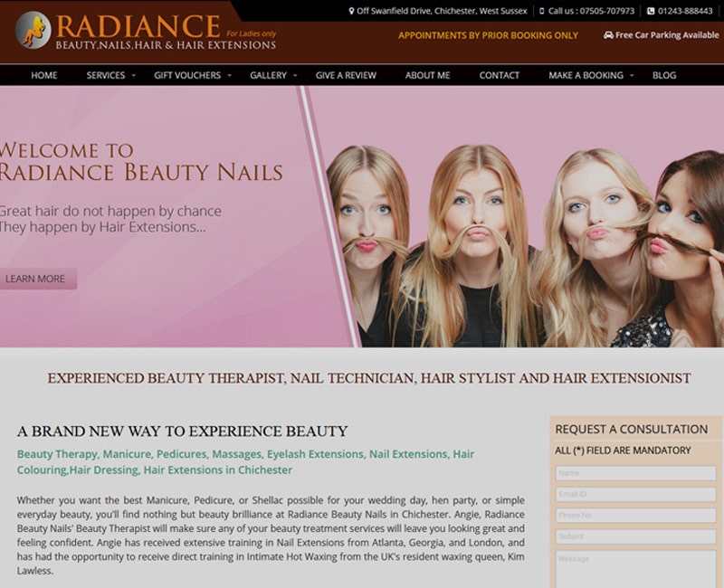Click the landline phone icon
724x588 pixels.
(651, 11)
